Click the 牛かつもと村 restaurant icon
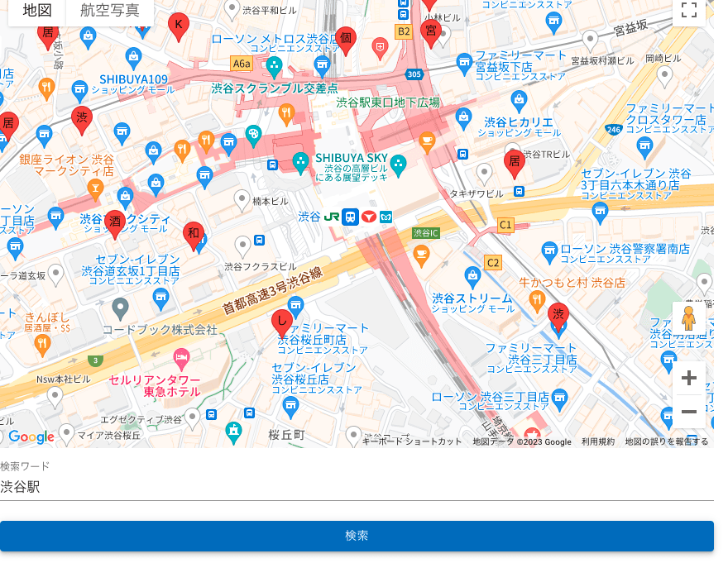The height and width of the screenshot is (563, 728). coord(537,301)
